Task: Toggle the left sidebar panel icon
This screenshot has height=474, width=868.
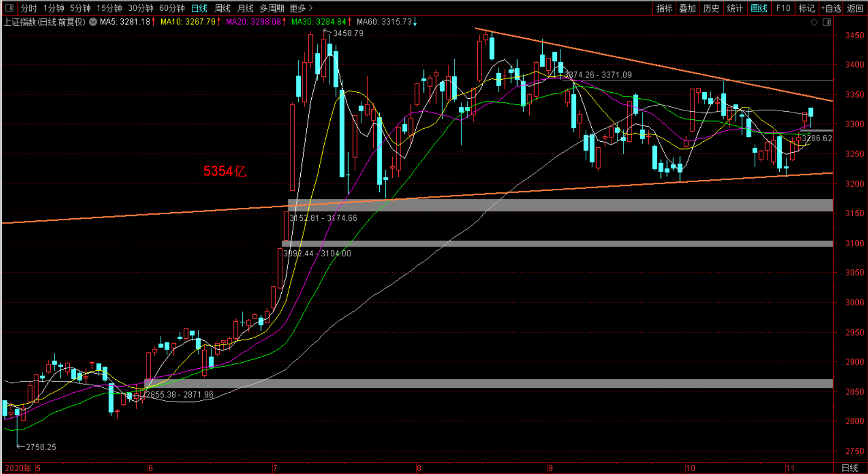Action: [9, 8]
